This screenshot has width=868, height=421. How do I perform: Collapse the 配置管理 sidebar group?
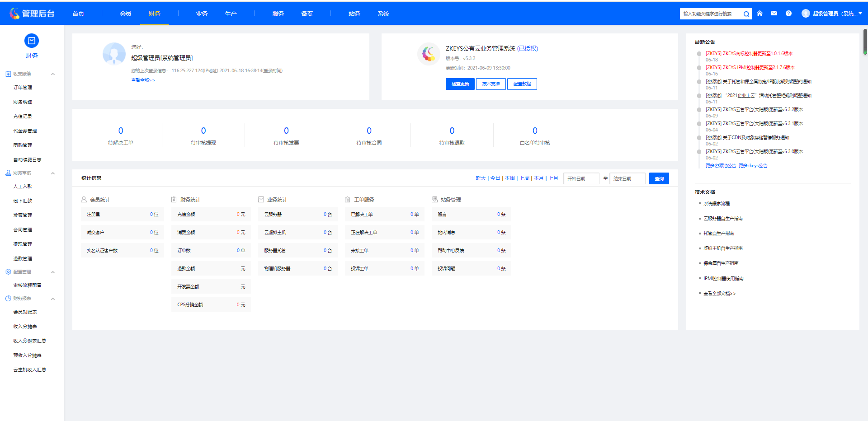pos(53,272)
